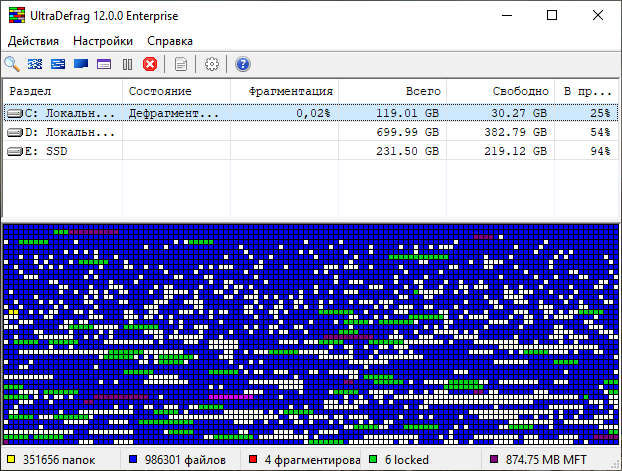Open the report document icon
Screen dimensions: 622x471
coord(181,64)
